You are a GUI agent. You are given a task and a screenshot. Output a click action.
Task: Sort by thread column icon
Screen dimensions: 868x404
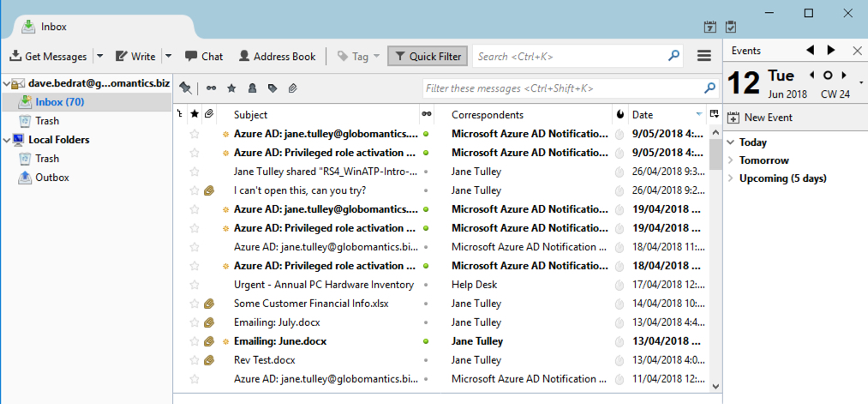pyautogui.click(x=179, y=114)
